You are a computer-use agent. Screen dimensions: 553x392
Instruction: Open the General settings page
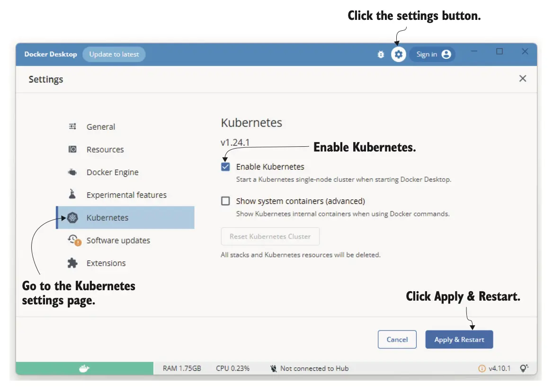[100, 127]
